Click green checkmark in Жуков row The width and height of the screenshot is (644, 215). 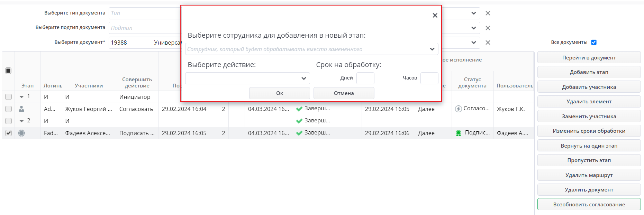pos(299,109)
